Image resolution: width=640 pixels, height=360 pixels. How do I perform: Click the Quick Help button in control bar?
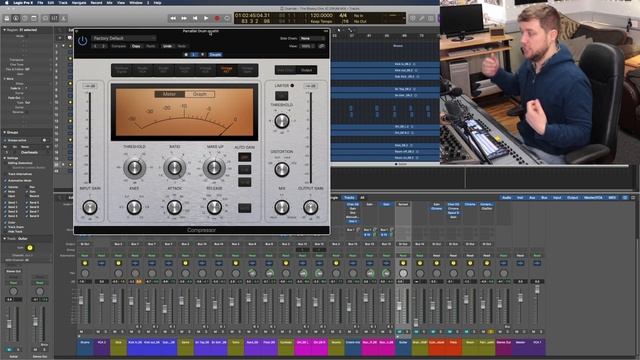click(x=25, y=18)
